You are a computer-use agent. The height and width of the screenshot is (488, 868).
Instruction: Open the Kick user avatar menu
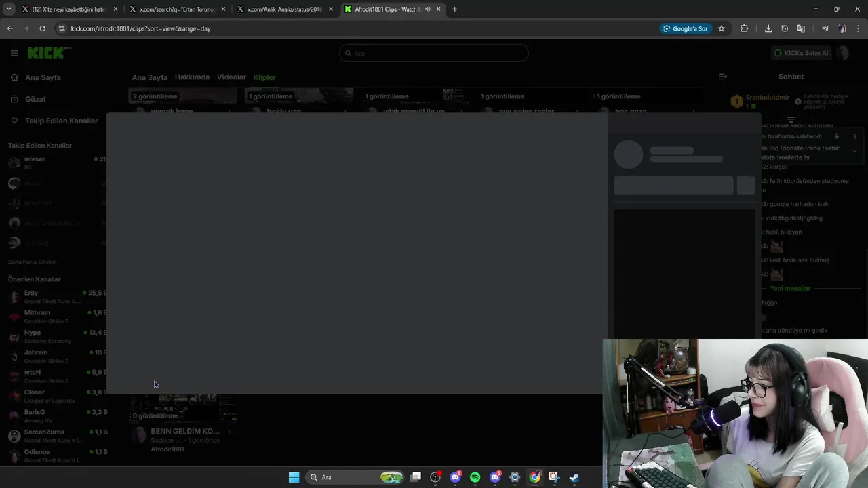click(x=844, y=53)
